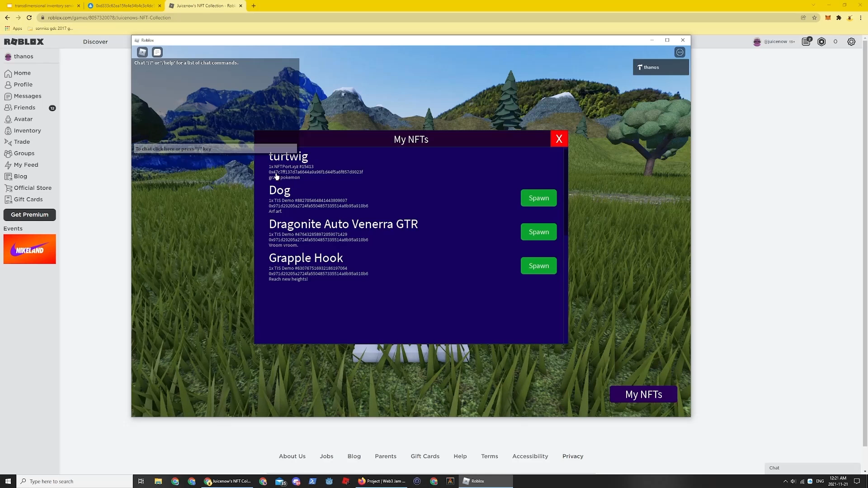Go to Home in sidebar
The image size is (868, 488).
tap(18, 73)
